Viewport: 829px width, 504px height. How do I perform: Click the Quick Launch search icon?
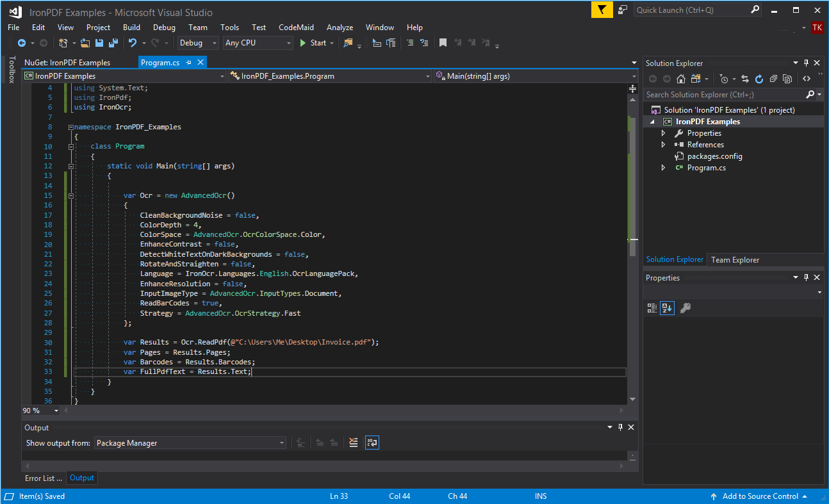[755, 10]
